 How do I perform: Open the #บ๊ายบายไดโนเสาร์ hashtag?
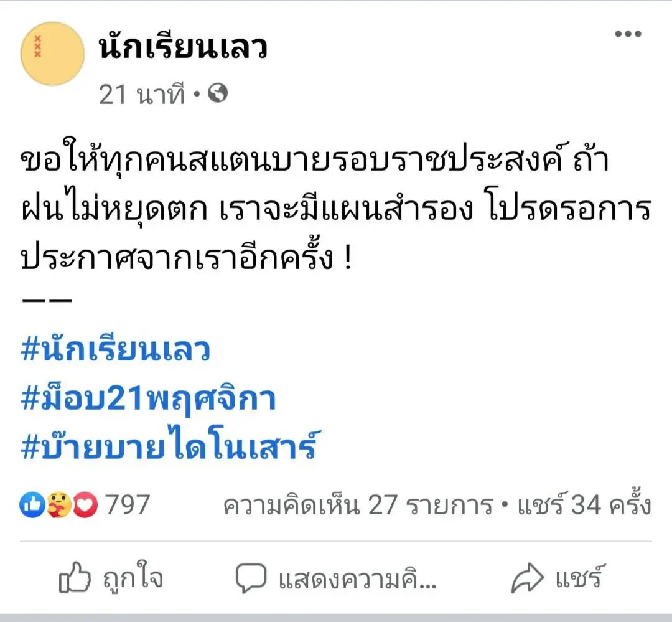(169, 448)
